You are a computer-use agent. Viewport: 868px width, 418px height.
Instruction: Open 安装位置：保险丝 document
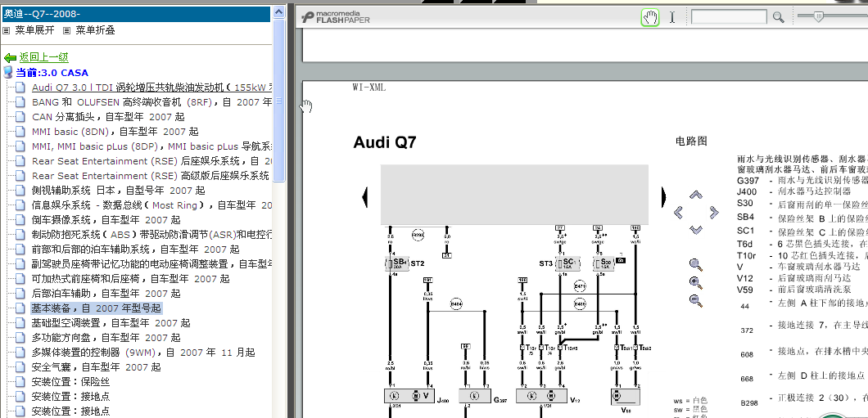point(70,381)
